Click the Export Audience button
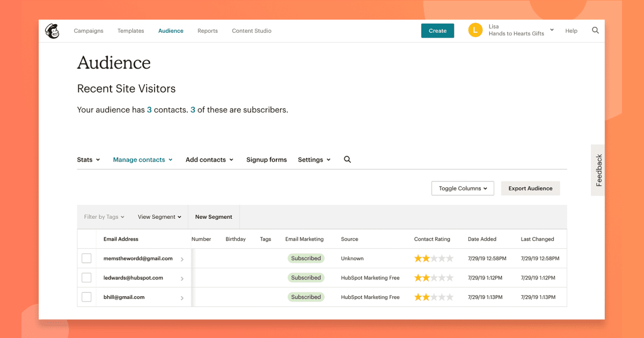Screen dimensions: 644x338 click(530, 188)
